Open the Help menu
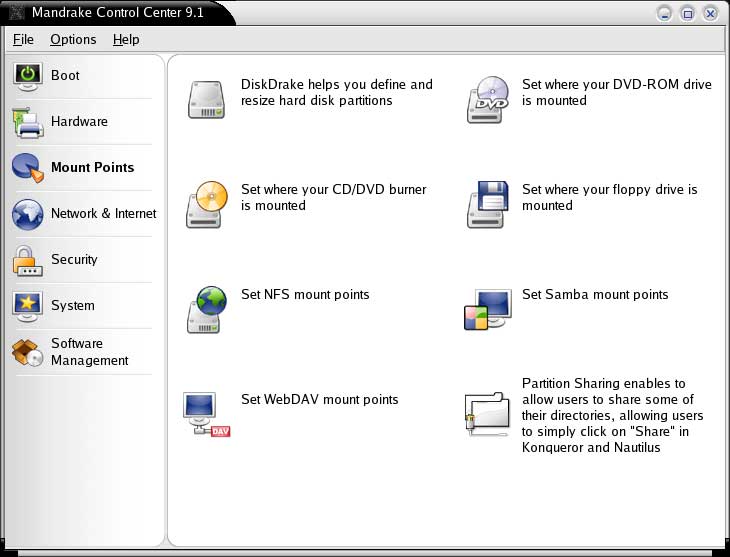The width and height of the screenshot is (730, 557). point(126,39)
